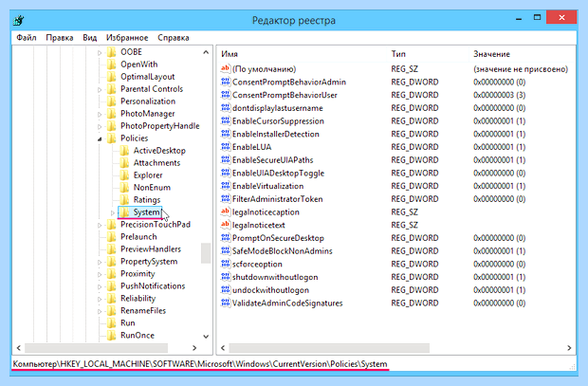This screenshot has width=588, height=386.
Task: Expand the PushNotifications key
Action: tap(100, 287)
